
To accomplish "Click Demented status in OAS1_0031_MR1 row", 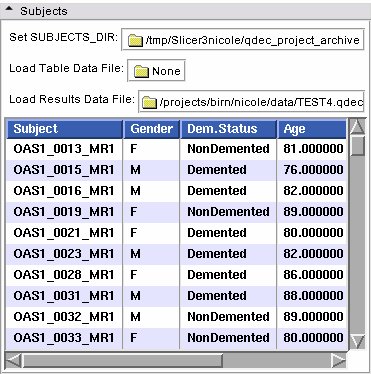I will coord(228,296).
